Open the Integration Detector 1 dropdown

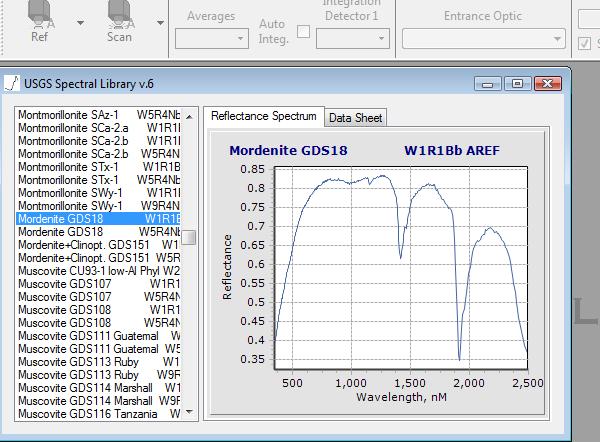(x=352, y=38)
